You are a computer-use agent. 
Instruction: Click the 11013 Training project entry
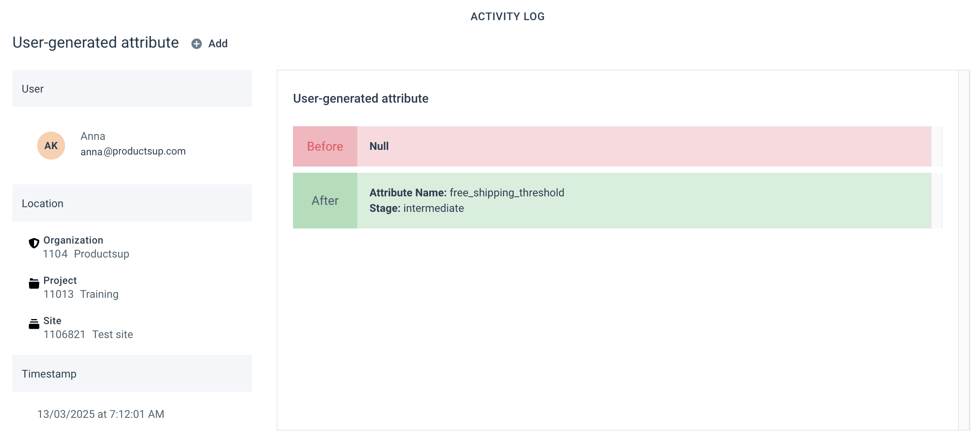[81, 294]
